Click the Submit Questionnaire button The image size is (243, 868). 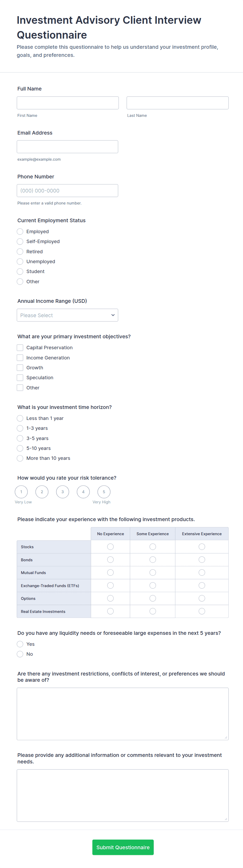pyautogui.click(x=123, y=847)
